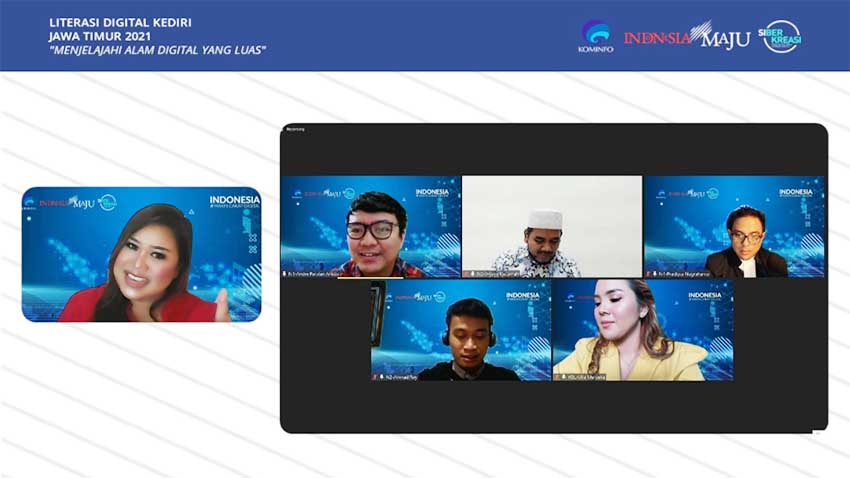Click the Kominfo logo in header
This screenshot has height=478, width=850.
pos(595,35)
